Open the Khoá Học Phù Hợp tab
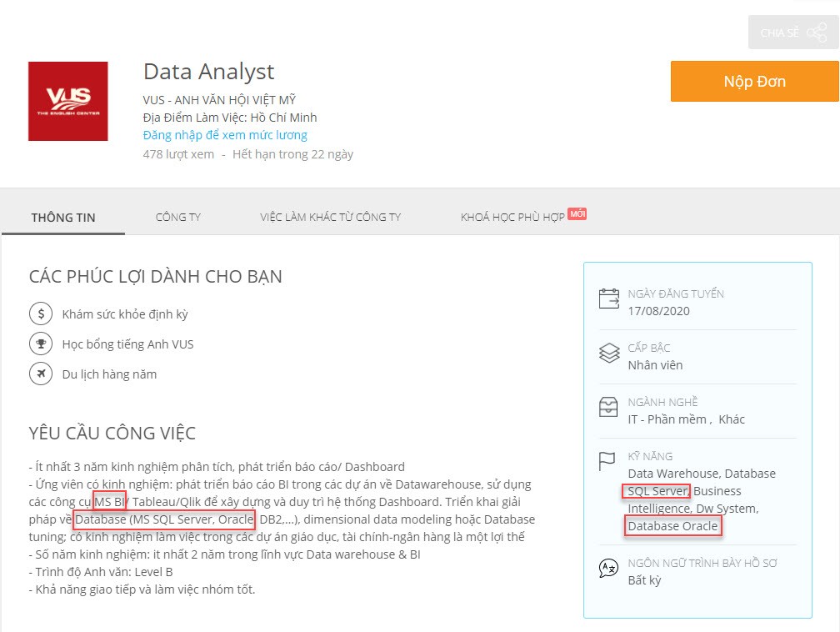 pos(512,218)
